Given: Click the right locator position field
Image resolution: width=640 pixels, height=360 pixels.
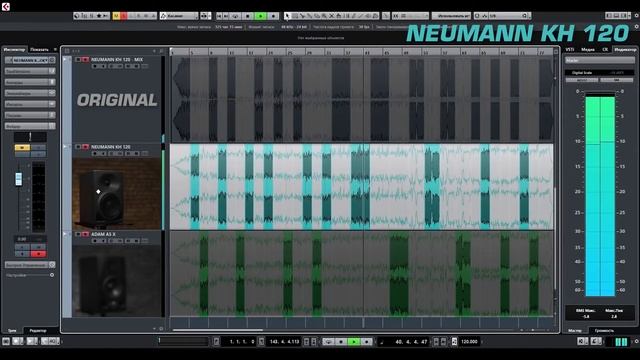Looking at the screenshot, I should click(x=284, y=342).
